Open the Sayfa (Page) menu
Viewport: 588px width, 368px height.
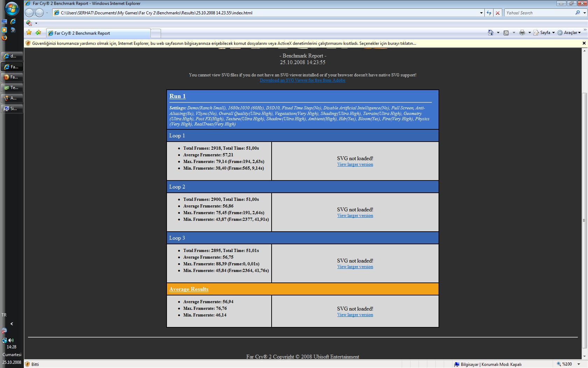click(544, 33)
